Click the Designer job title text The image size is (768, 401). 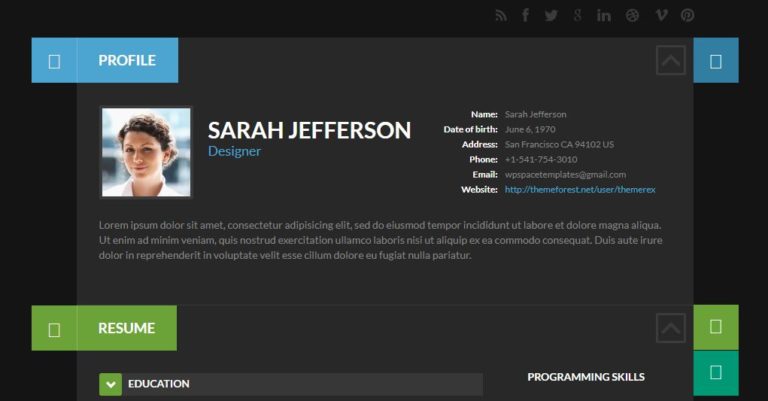pos(234,151)
